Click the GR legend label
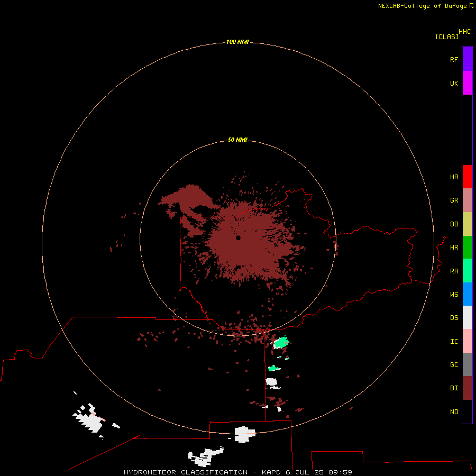 pos(454,200)
